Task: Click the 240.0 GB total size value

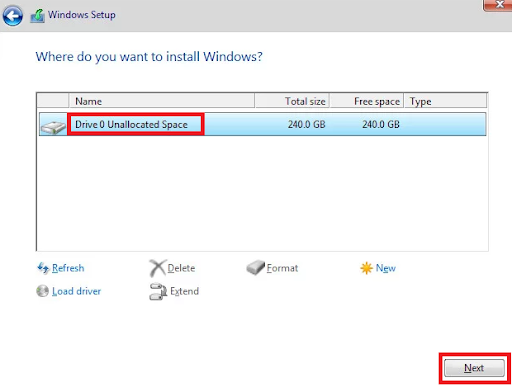Action: [x=307, y=124]
